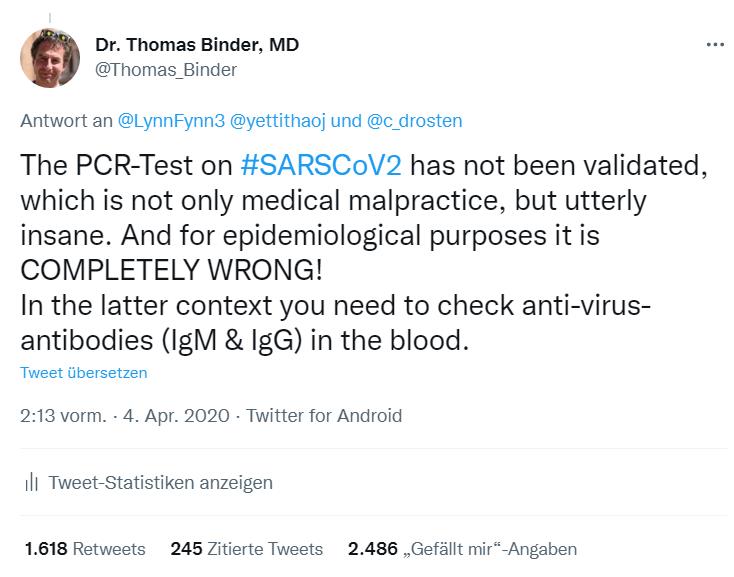Click the 'Antwort an' reply label
Image resolution: width=734 pixels, height=577 pixels.
(x=66, y=120)
